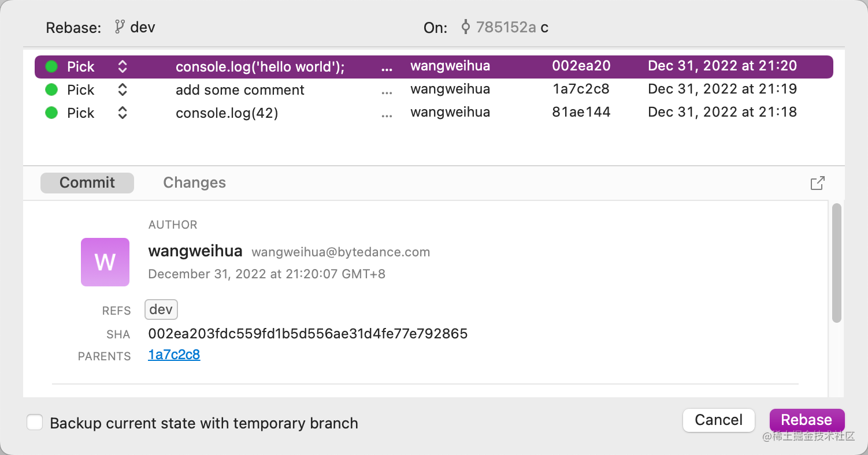Open commit details in separate window icon

tap(817, 183)
